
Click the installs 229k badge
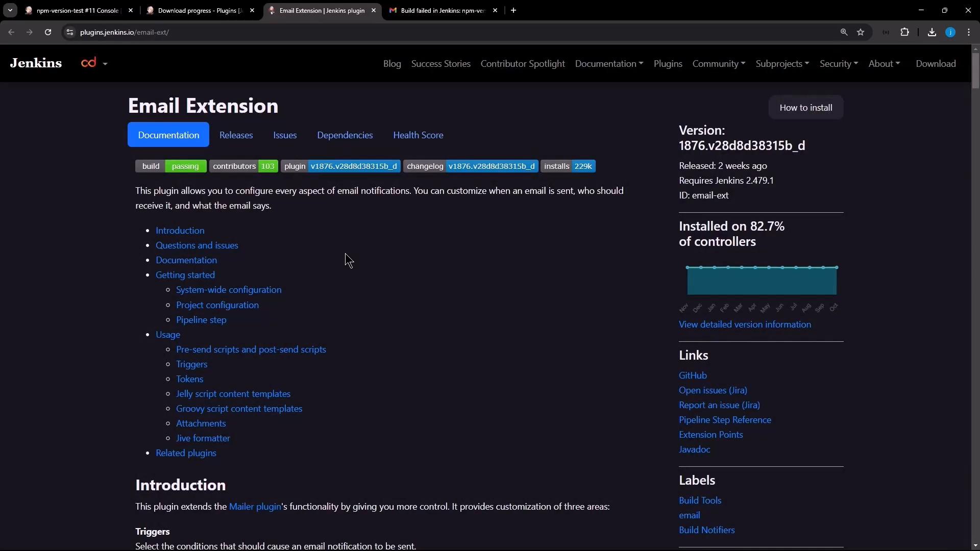click(568, 166)
